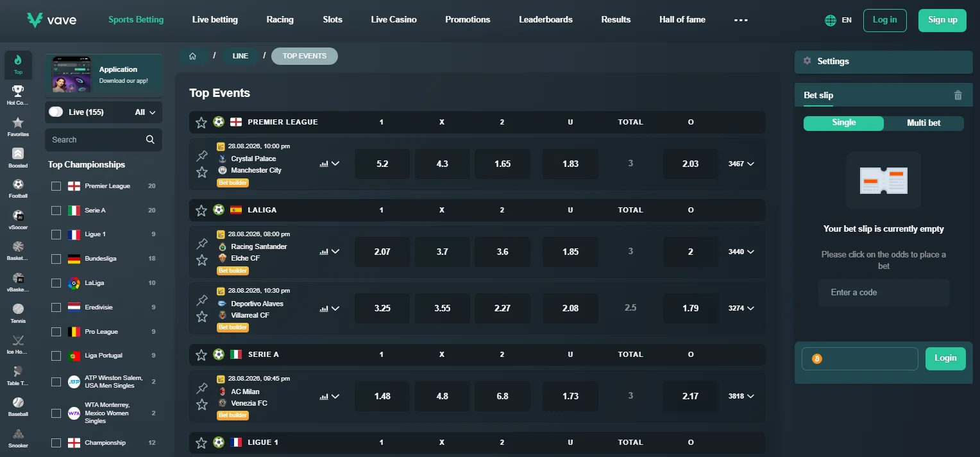The image size is (980, 457).
Task: Select Snooker icon in sidebar
Action: [x=18, y=433]
